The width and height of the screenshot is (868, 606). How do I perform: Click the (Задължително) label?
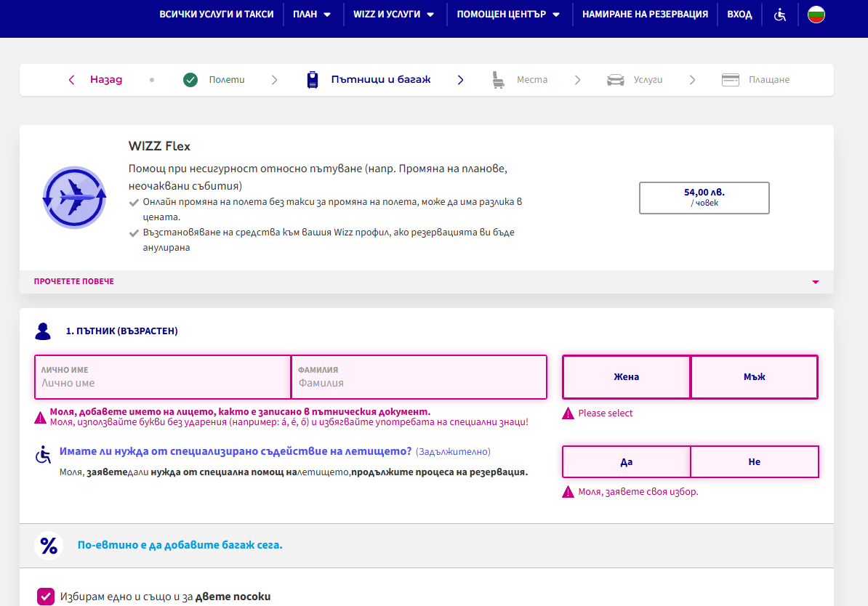pyautogui.click(x=453, y=452)
